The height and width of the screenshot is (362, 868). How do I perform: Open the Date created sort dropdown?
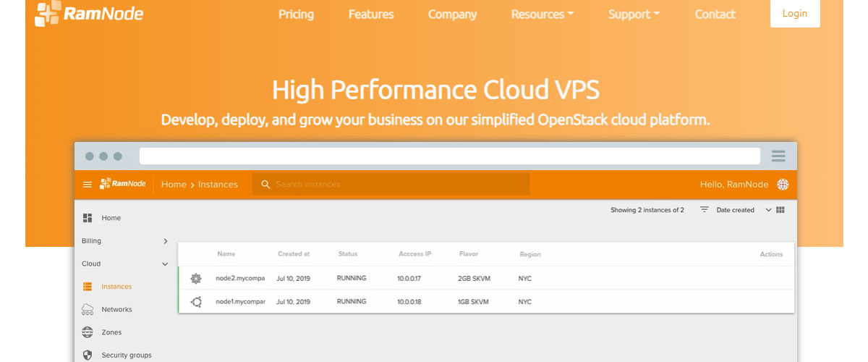click(743, 210)
